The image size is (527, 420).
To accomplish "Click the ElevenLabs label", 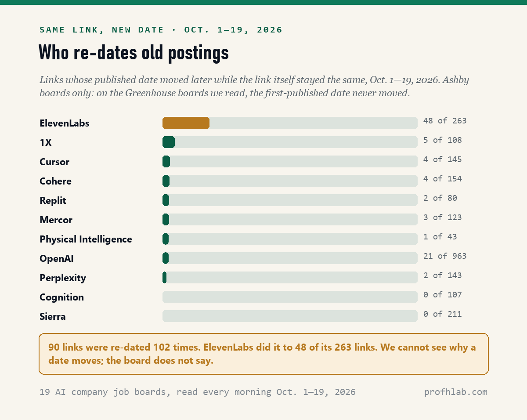I will tap(65, 123).
